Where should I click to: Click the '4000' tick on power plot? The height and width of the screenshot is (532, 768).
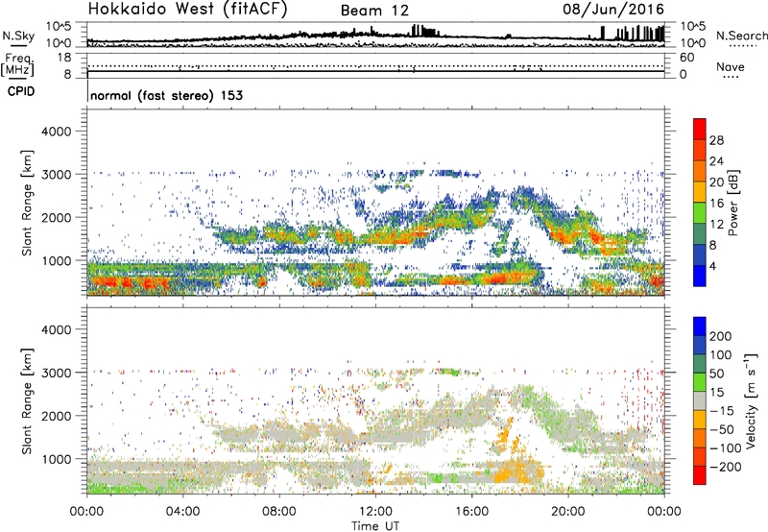pos(57,132)
